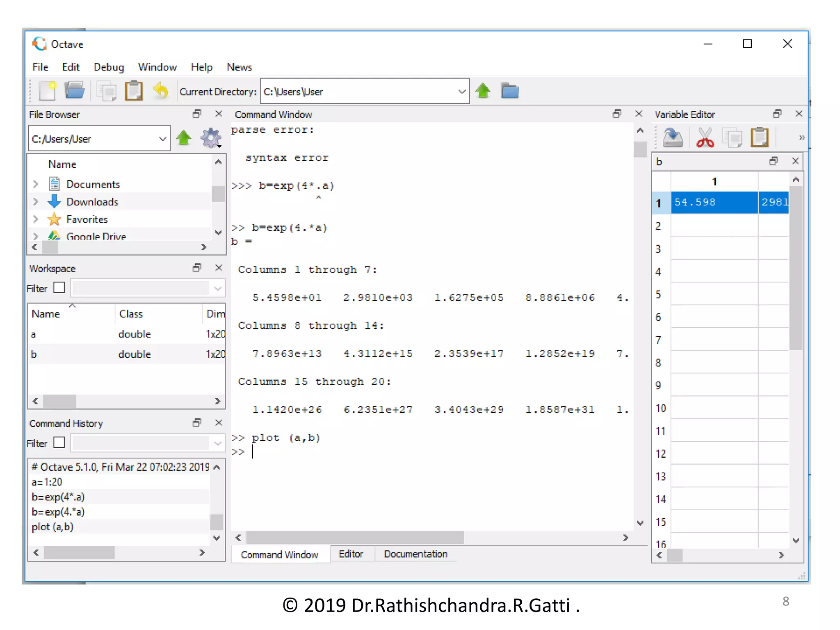Open the Debug menu

click(109, 67)
